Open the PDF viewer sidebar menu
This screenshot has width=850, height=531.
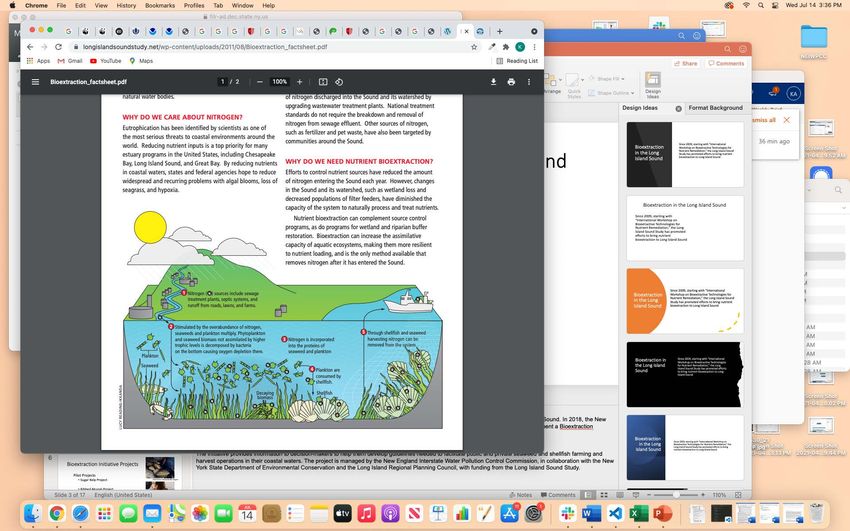click(x=36, y=82)
